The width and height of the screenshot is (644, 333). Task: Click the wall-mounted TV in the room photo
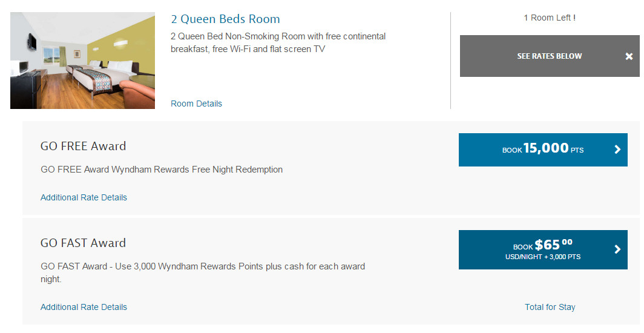(31, 42)
